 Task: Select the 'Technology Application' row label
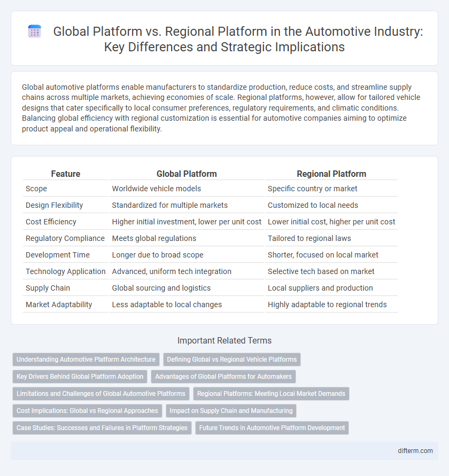click(65, 271)
